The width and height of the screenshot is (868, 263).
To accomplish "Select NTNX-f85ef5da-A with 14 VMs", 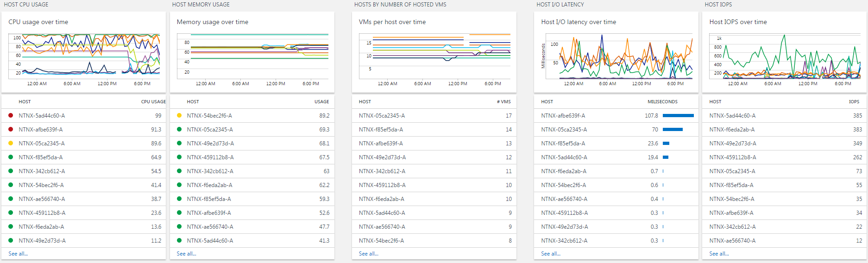I will tap(381, 130).
